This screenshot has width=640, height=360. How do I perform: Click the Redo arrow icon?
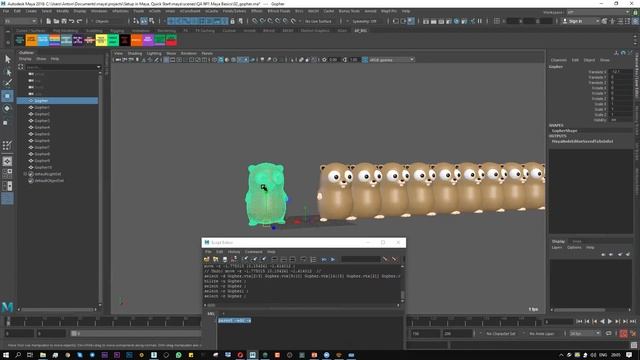80,21
